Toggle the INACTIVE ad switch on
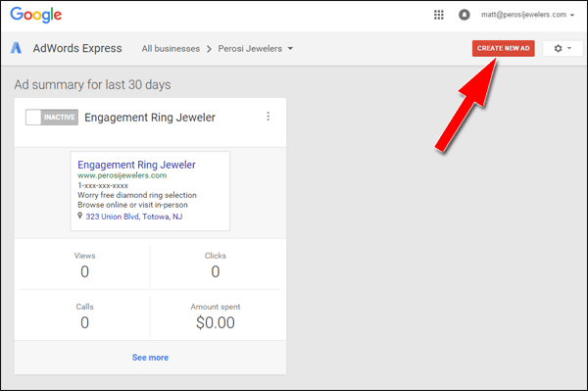 (52, 118)
